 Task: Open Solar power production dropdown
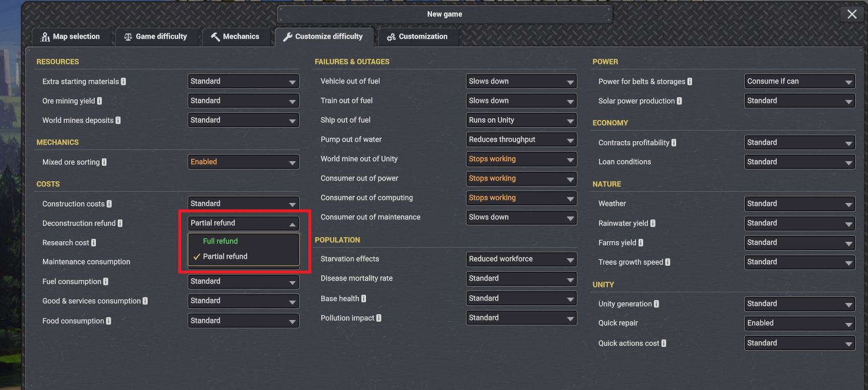[800, 101]
